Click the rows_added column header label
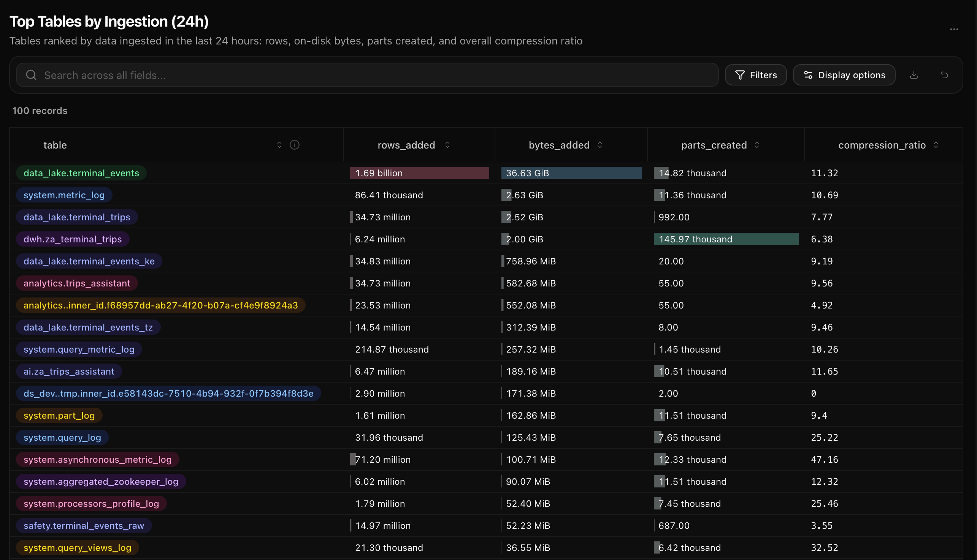The width and height of the screenshot is (977, 560). click(406, 145)
